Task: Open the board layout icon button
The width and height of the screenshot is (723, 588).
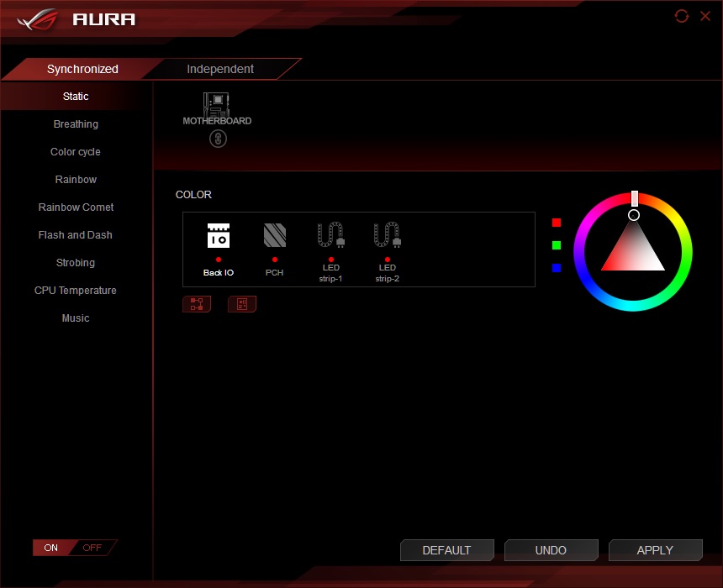Action: click(x=242, y=304)
